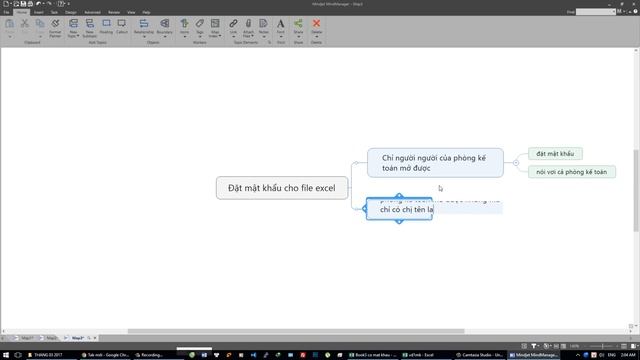Click the vertical scrollbar thumb
This screenshot has width=640, height=360.
636,190
